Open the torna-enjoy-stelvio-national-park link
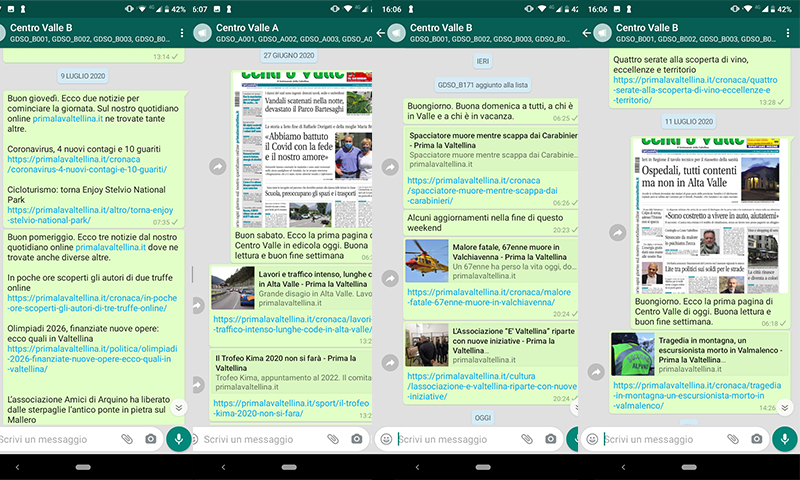 click(90, 215)
